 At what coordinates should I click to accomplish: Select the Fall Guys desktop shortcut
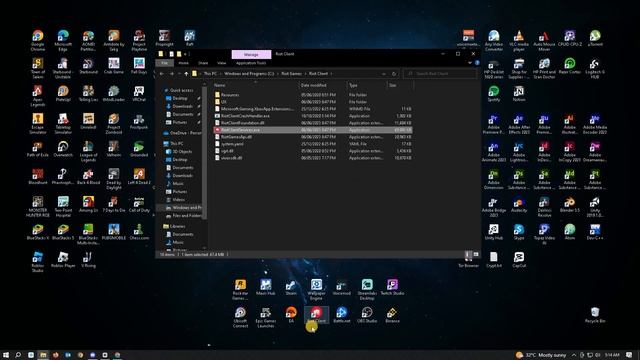(139, 65)
